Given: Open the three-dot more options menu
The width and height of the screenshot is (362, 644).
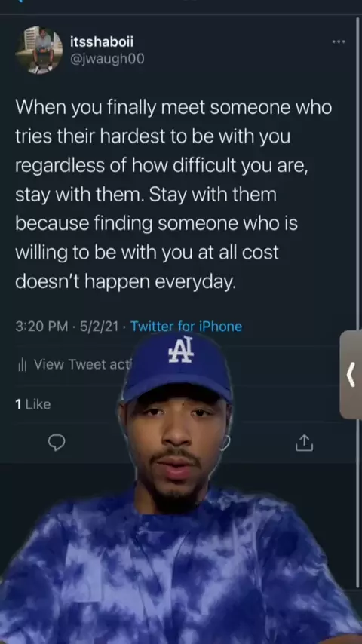Looking at the screenshot, I should [x=339, y=41].
